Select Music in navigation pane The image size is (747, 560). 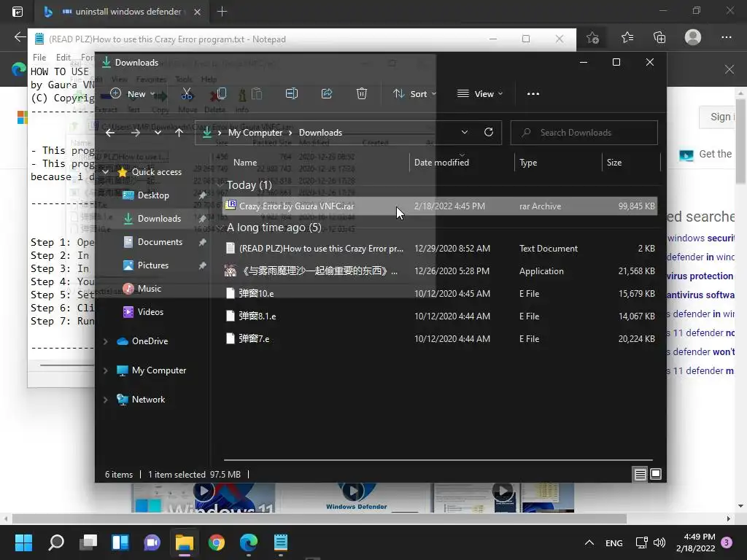coord(149,289)
